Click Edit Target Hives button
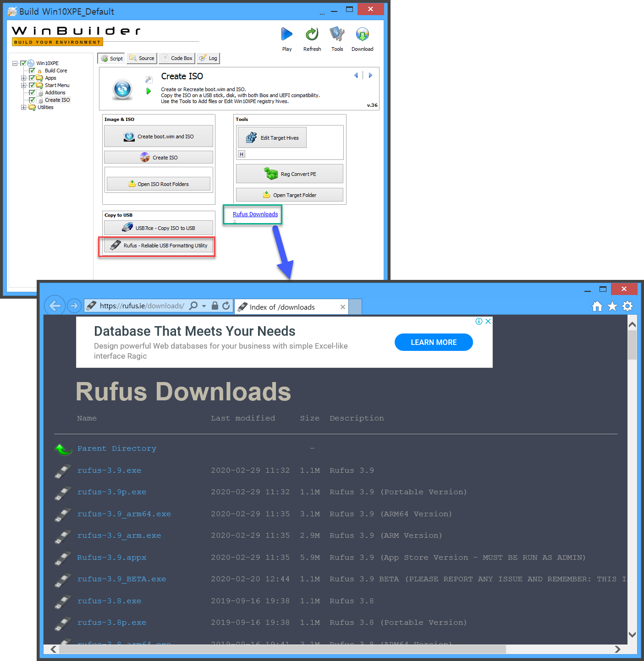644x661 pixels. (272, 137)
